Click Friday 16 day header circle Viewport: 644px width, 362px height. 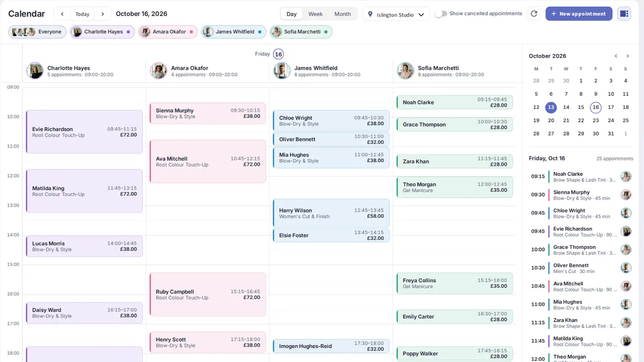(x=278, y=54)
